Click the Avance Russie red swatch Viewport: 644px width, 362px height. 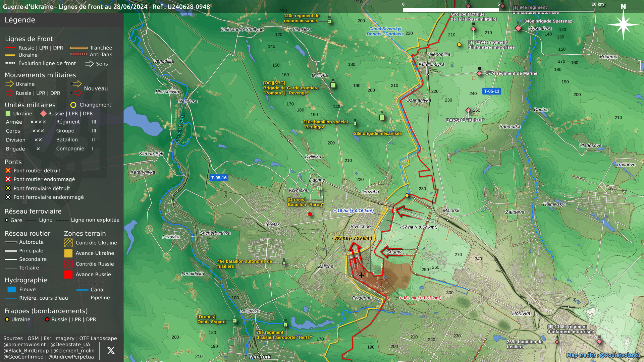[68, 275]
